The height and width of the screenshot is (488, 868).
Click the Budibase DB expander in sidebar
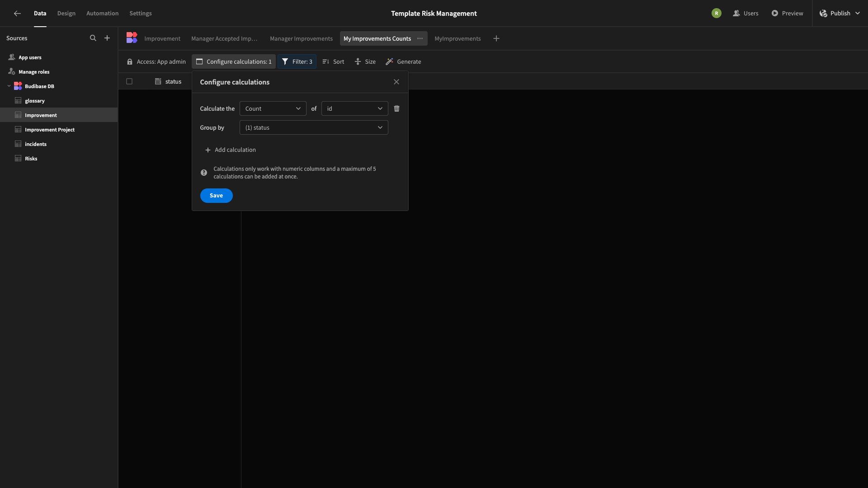(x=7, y=86)
